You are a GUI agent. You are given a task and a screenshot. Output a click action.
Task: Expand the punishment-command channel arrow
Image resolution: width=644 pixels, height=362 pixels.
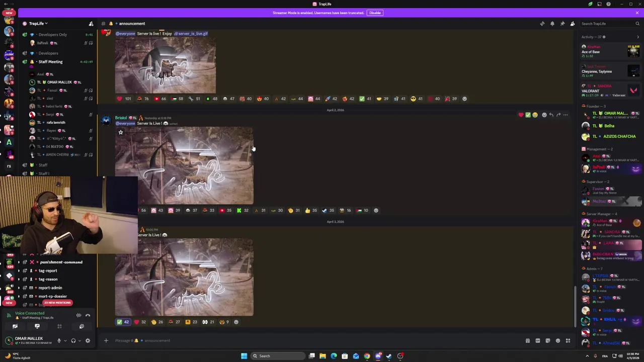19,262
